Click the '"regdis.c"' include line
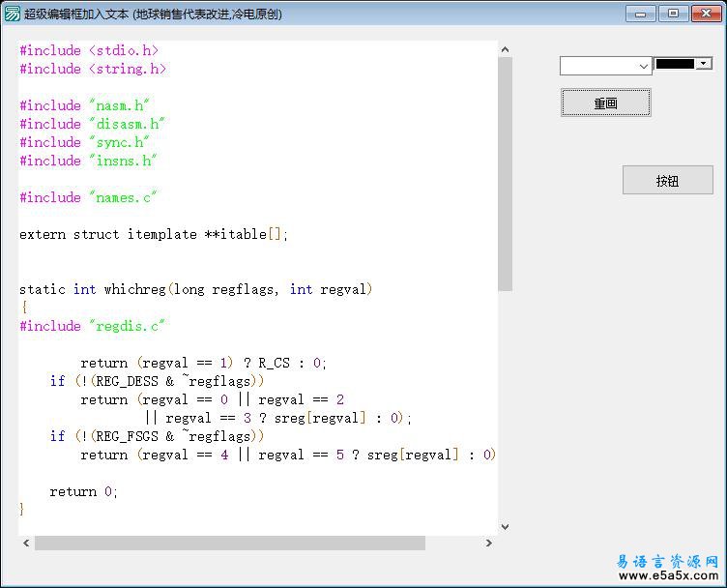 92,326
